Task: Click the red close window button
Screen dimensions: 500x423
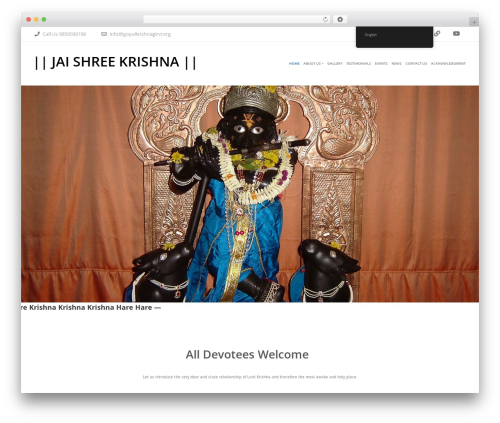Action: click(29, 20)
